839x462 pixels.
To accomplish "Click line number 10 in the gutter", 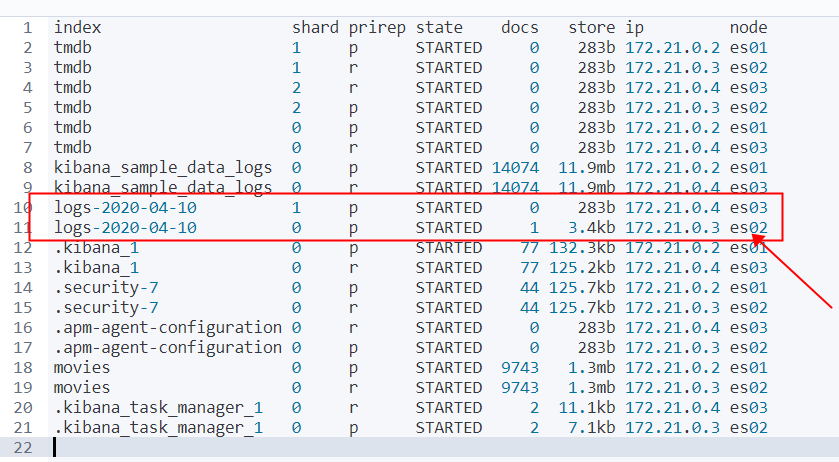I will point(24,208).
